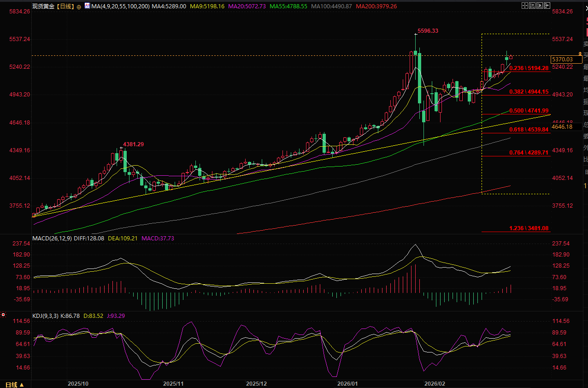Open MA(4,9,20,55,100,200) indicator parameters

tap(121, 6)
